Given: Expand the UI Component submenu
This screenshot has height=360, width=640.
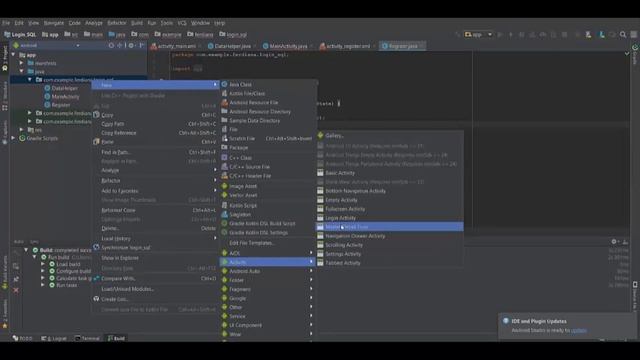Looking at the screenshot, I should [x=269, y=325].
